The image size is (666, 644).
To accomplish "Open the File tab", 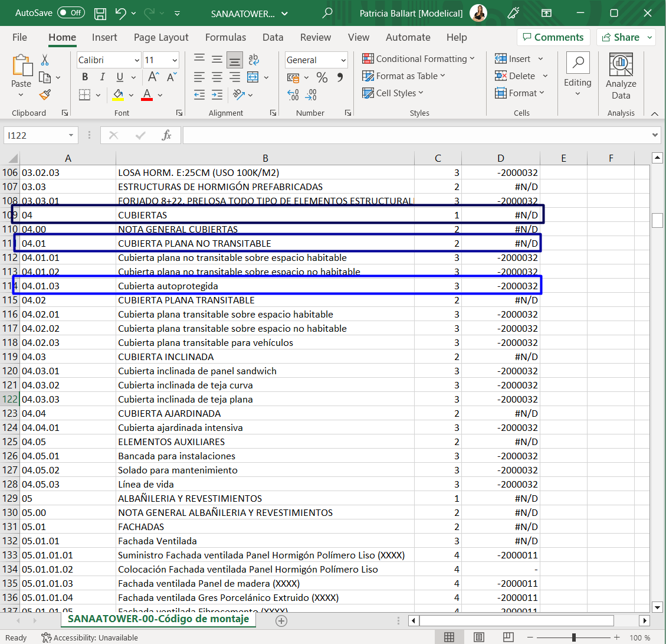I will [x=19, y=37].
